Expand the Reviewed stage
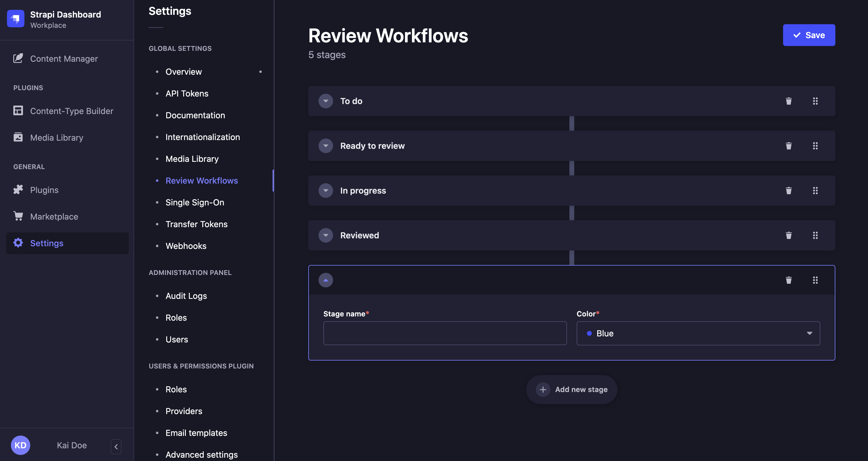The height and width of the screenshot is (461, 868). [325, 235]
